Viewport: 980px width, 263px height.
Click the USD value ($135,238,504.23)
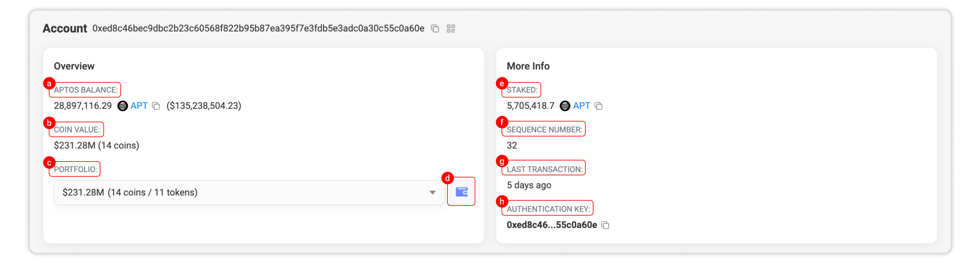(204, 106)
